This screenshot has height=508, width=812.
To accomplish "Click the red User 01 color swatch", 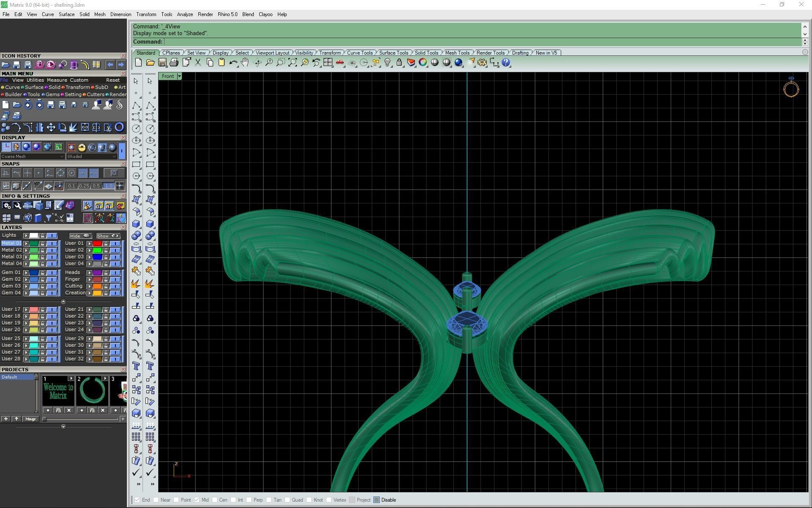I will pos(97,243).
